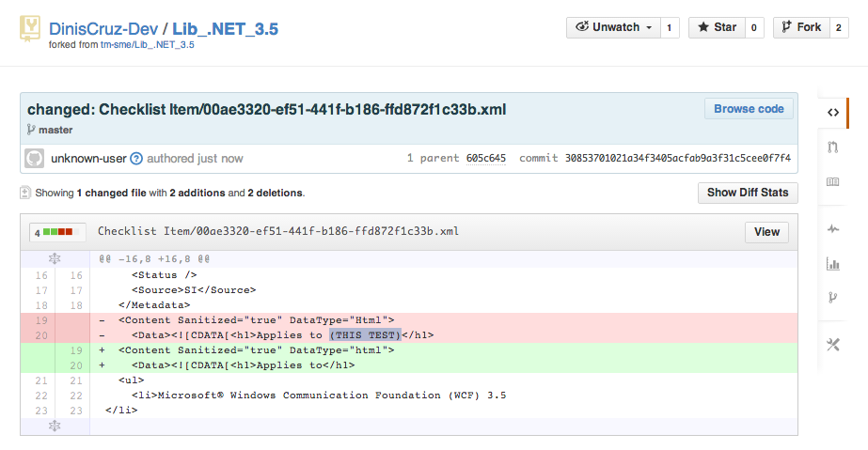Expand the diff context above line 16
This screenshot has width=868, height=450.
pyautogui.click(x=55, y=257)
